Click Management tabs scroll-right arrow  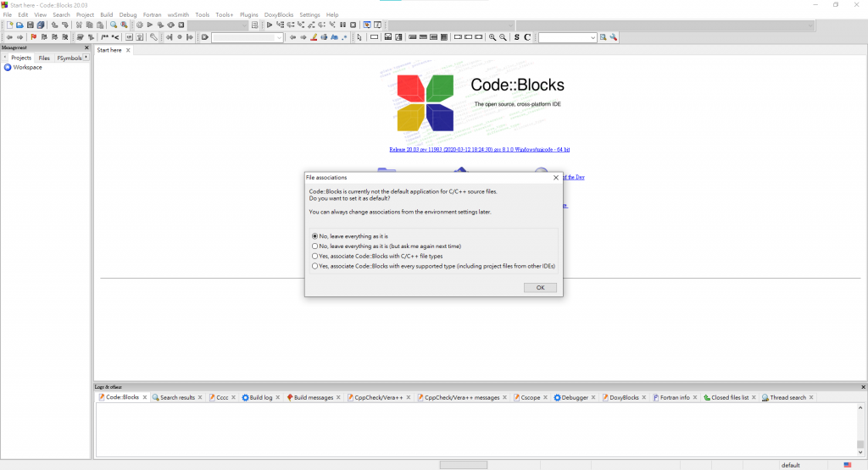point(86,57)
